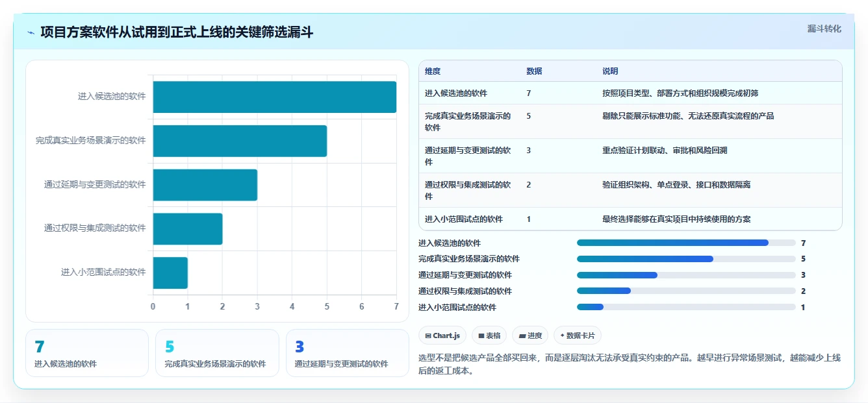Click the 数据 column header
This screenshot has width=868, height=403.
(534, 71)
